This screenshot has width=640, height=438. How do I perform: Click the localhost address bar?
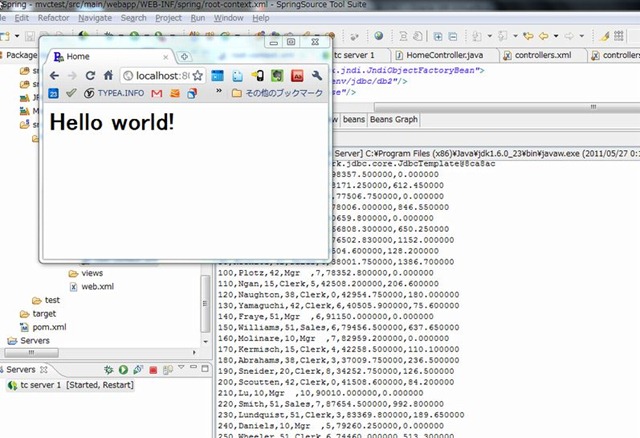[x=160, y=75]
